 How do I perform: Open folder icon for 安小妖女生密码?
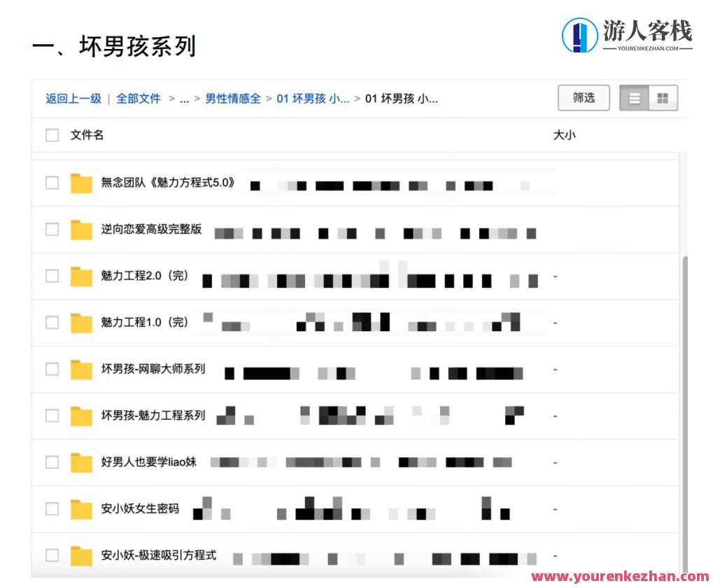[x=81, y=510]
